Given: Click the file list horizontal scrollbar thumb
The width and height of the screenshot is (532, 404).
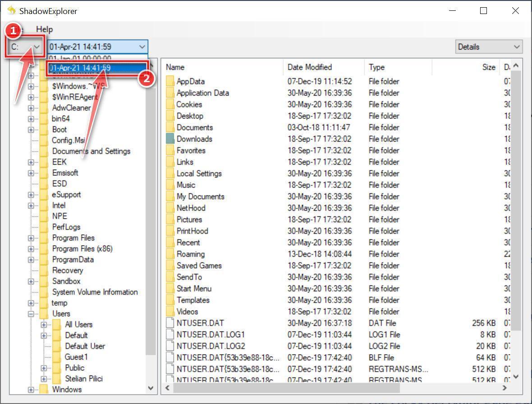Looking at the screenshot, I should [287, 388].
